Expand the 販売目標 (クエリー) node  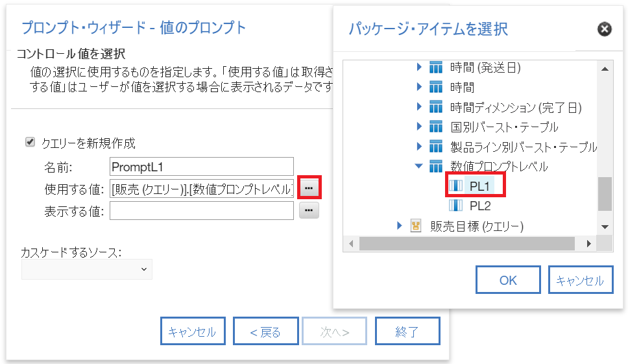(399, 225)
